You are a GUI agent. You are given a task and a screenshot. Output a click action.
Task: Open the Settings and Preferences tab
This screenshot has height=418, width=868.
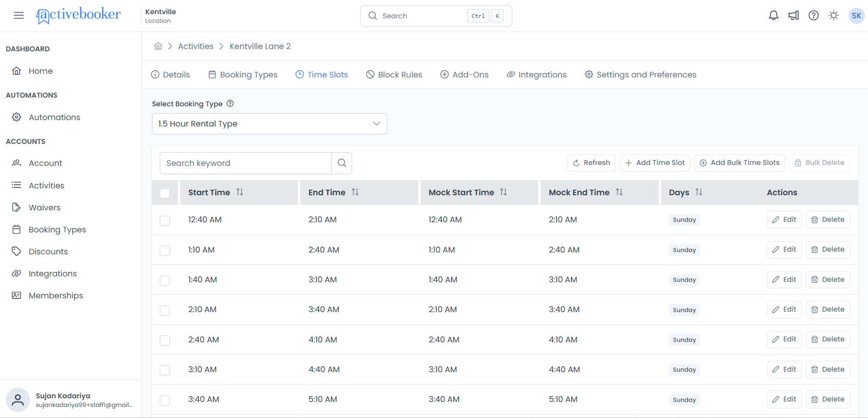(x=640, y=75)
